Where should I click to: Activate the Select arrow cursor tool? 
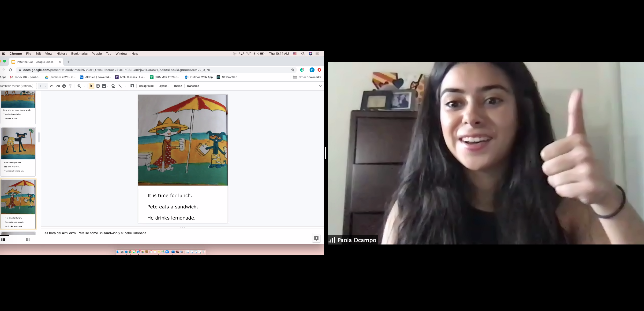pyautogui.click(x=91, y=86)
